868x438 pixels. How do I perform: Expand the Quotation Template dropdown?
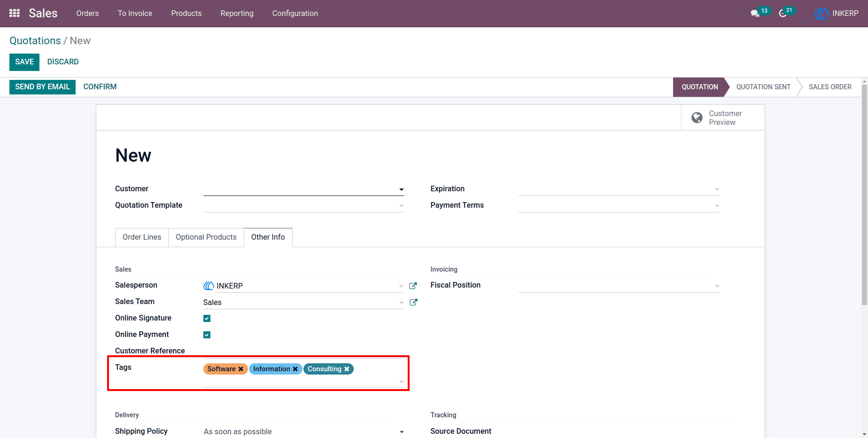402,206
